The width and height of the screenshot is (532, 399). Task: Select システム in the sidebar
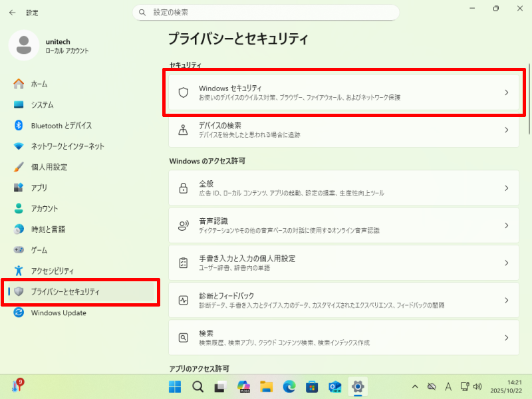click(x=42, y=105)
